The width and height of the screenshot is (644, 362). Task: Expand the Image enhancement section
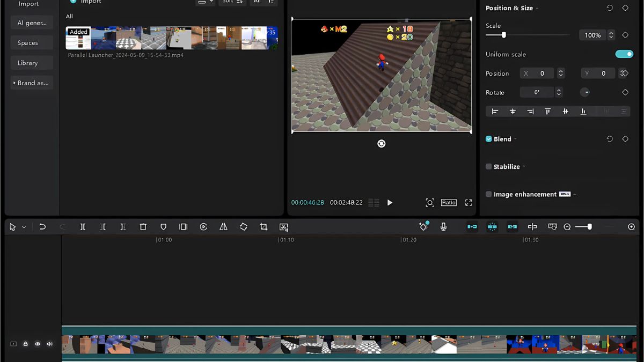click(575, 194)
